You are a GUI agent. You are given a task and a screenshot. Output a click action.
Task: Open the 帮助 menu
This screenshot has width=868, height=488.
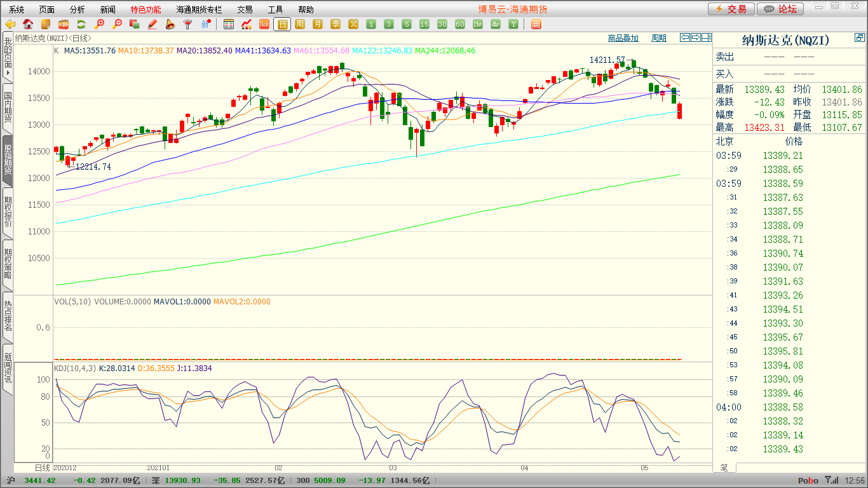coord(306,10)
